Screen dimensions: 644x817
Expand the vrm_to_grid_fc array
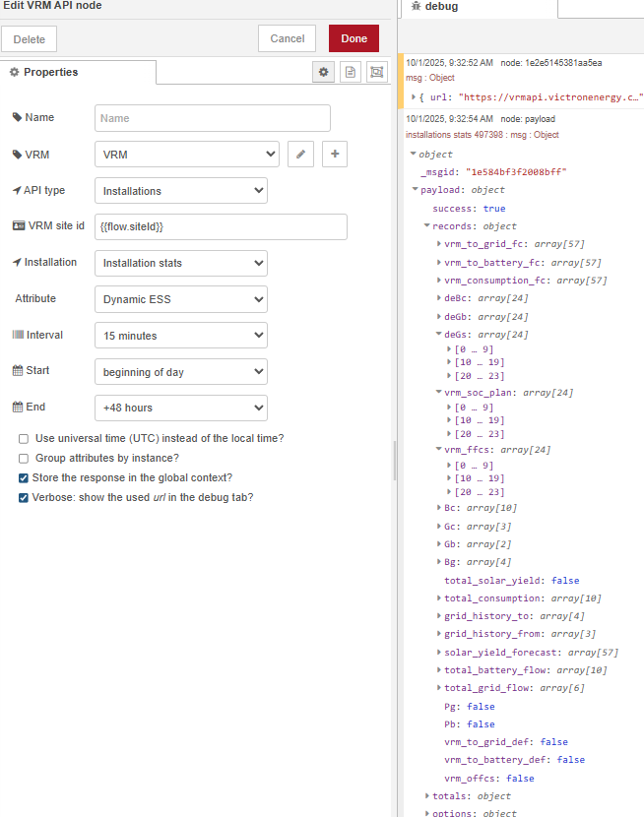coord(438,244)
